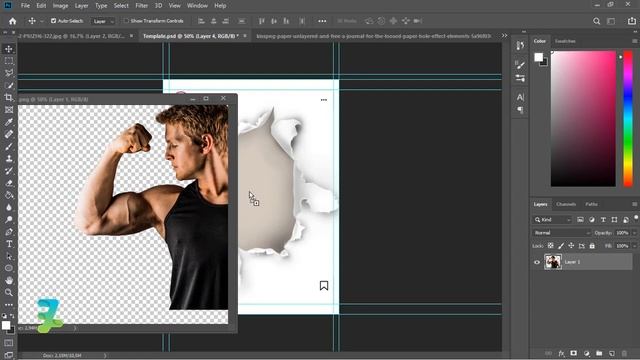Viewport: 640px width, 360px height.
Task: Select the Eraser tool
Action: pos(9,183)
